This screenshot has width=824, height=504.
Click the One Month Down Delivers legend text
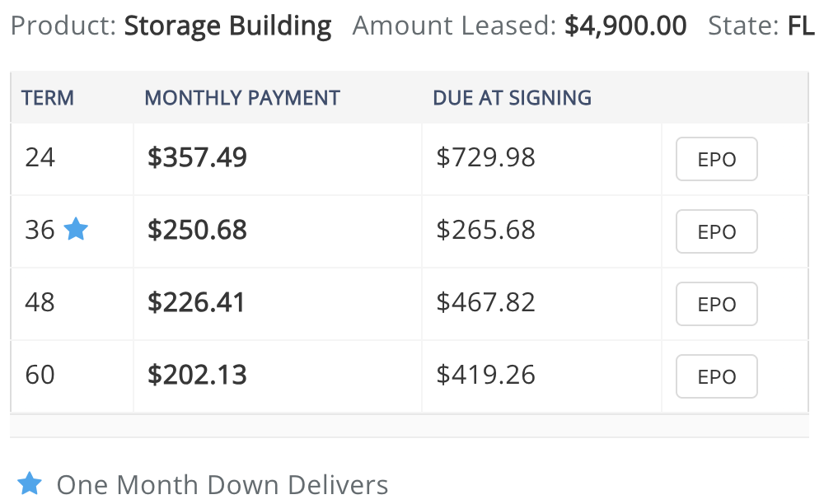222,484
